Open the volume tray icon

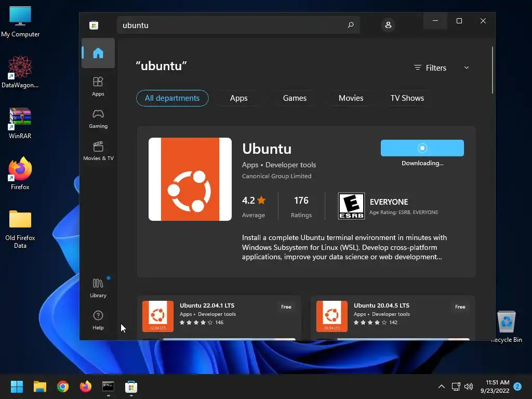tap(469, 387)
